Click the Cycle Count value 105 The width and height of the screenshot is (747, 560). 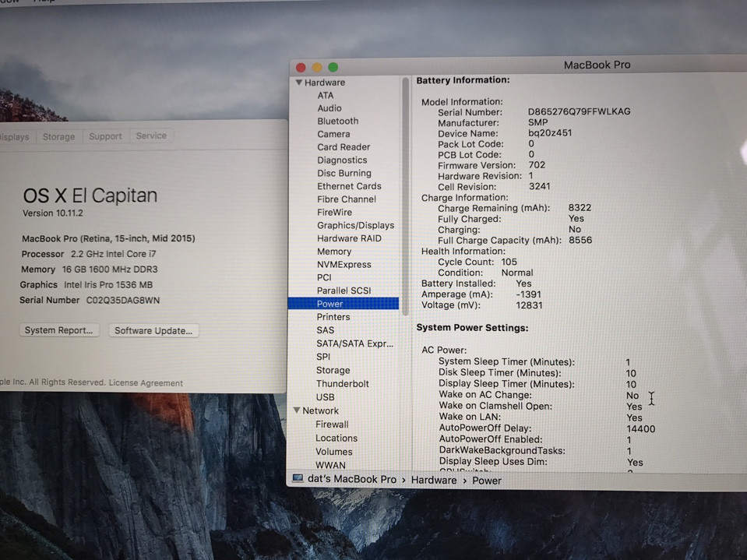point(509,262)
